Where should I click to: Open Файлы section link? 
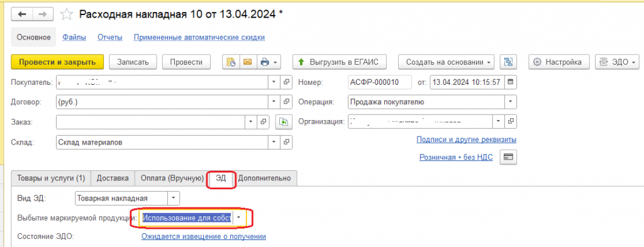(74, 37)
